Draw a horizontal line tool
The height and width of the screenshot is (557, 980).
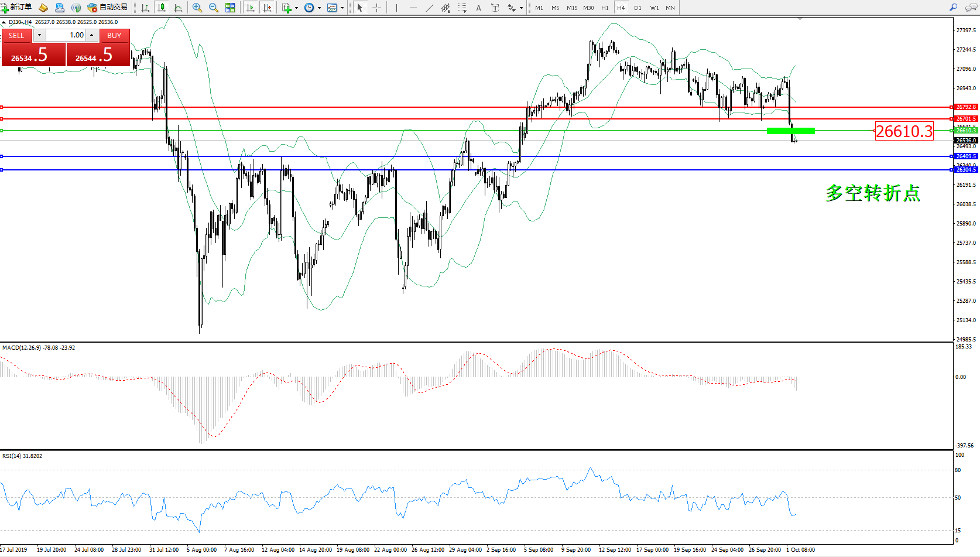coord(413,8)
